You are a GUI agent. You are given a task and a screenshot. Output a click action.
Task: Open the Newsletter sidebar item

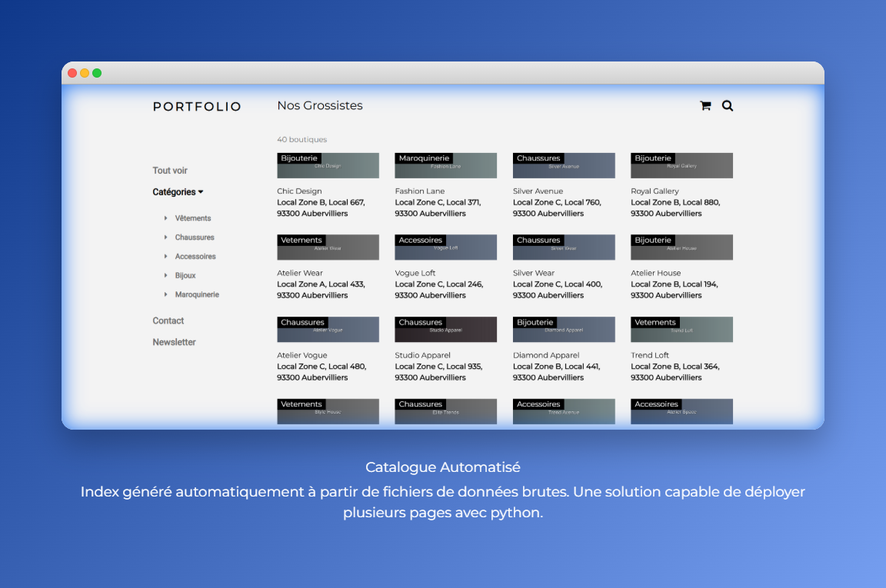tap(174, 342)
